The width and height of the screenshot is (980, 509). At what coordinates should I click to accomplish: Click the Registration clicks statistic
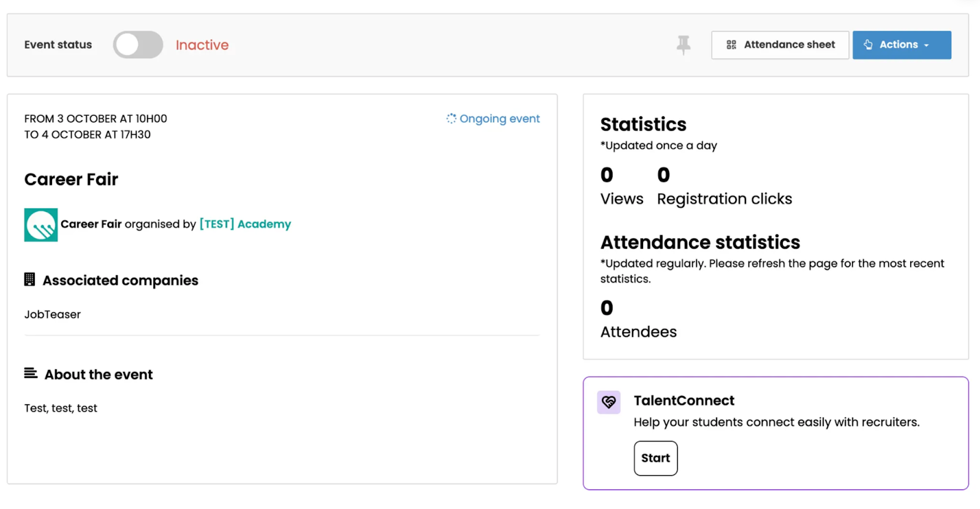[724, 187]
